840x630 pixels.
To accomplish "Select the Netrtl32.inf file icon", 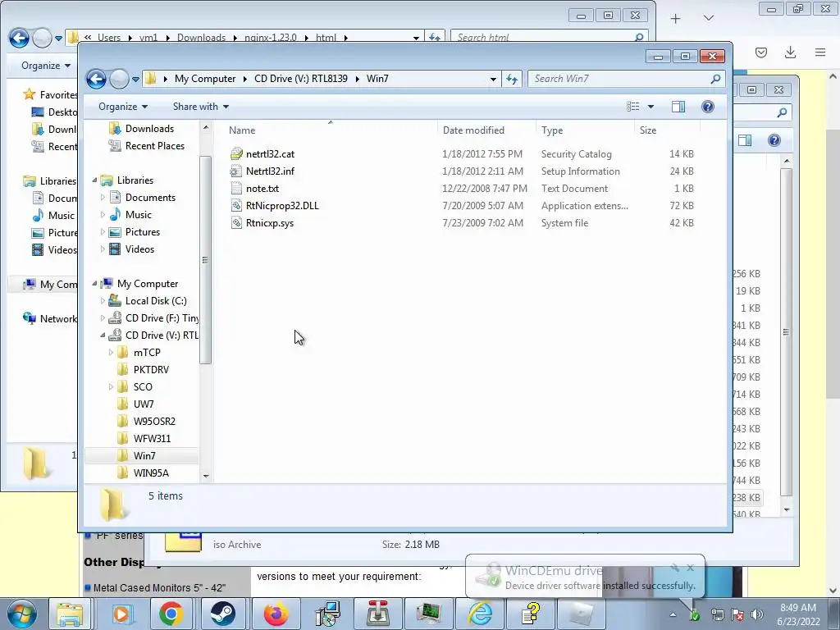I will [x=236, y=171].
